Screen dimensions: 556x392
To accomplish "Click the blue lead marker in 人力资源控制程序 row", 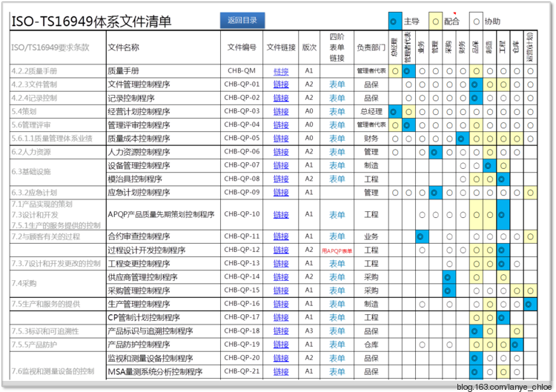I will 435,153.
